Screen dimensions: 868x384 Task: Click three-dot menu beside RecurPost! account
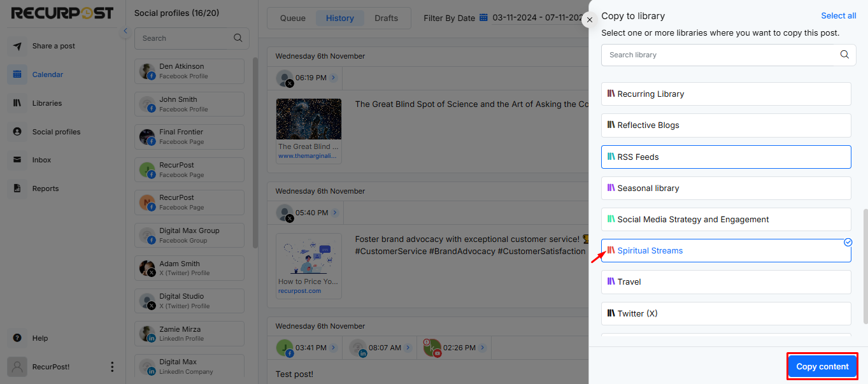point(112,367)
